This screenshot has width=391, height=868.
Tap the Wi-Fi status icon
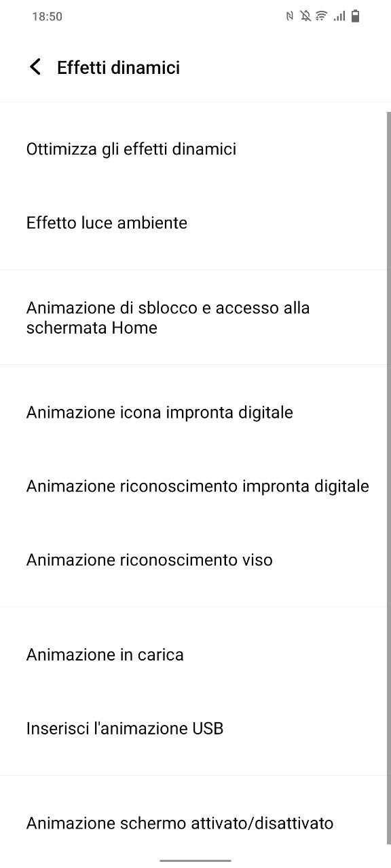pyautogui.click(x=322, y=16)
